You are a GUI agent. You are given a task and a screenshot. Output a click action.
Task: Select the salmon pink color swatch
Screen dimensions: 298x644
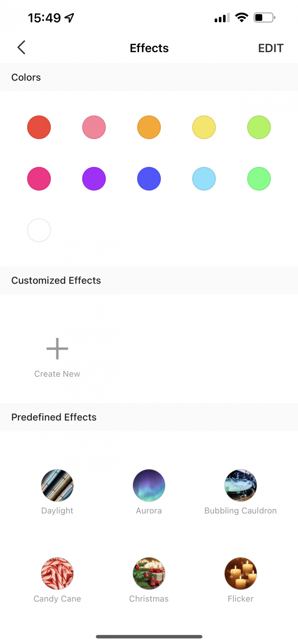click(x=94, y=127)
